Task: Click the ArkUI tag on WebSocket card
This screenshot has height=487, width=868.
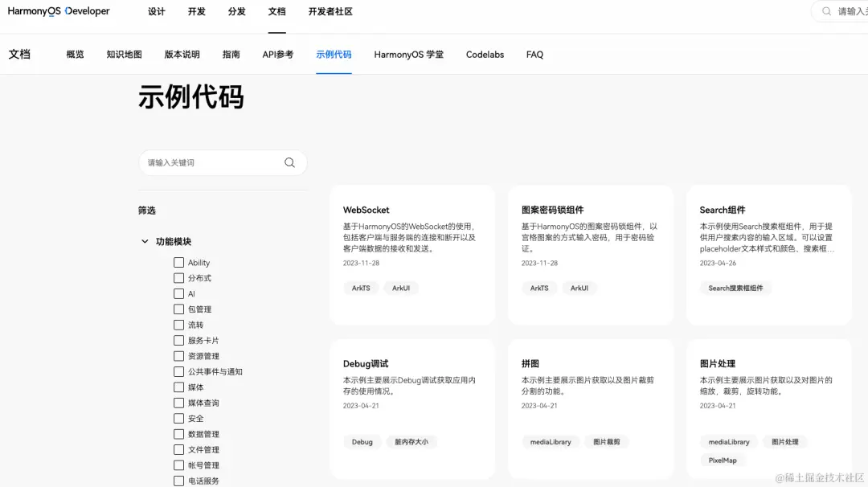Action: (x=401, y=289)
